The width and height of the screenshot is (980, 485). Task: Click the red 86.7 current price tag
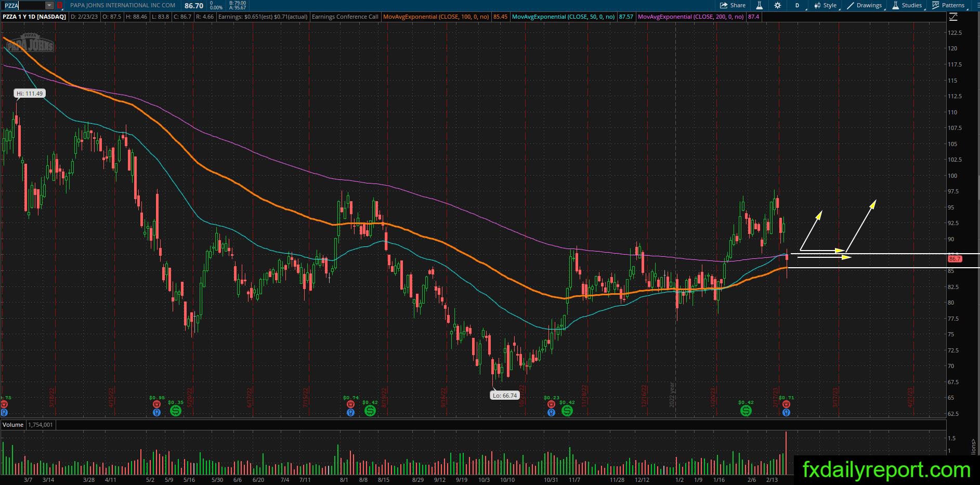coord(955,259)
